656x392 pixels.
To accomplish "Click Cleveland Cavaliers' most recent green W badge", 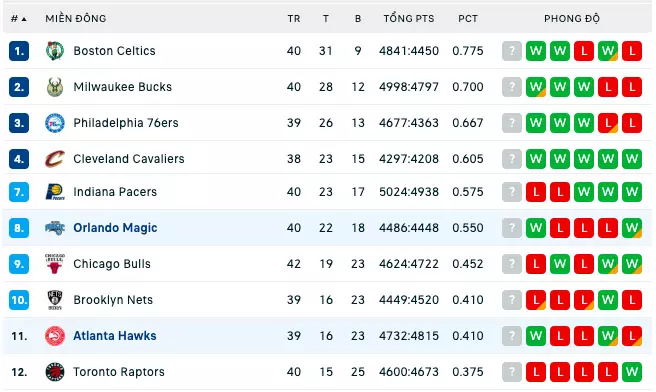I will click(x=536, y=159).
